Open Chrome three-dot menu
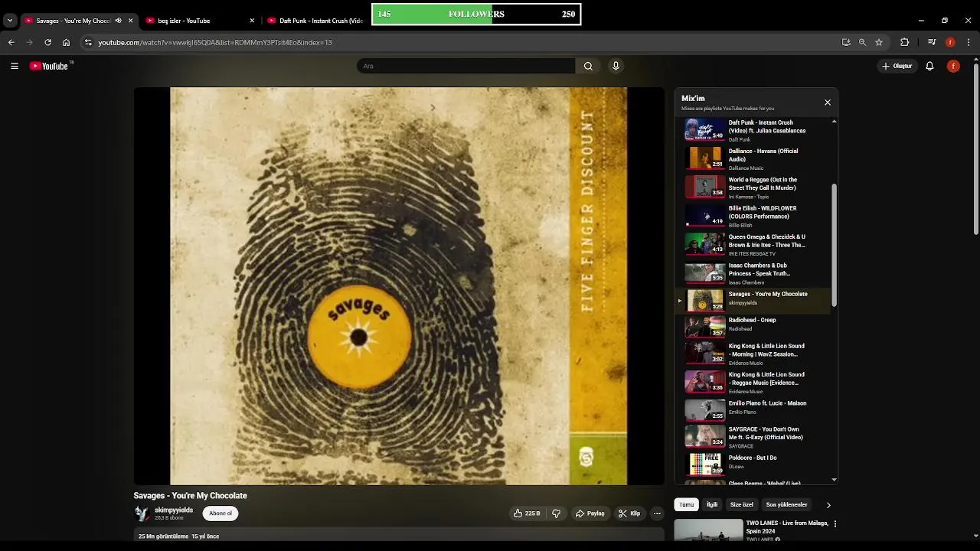This screenshot has width=980, height=551. (x=969, y=42)
